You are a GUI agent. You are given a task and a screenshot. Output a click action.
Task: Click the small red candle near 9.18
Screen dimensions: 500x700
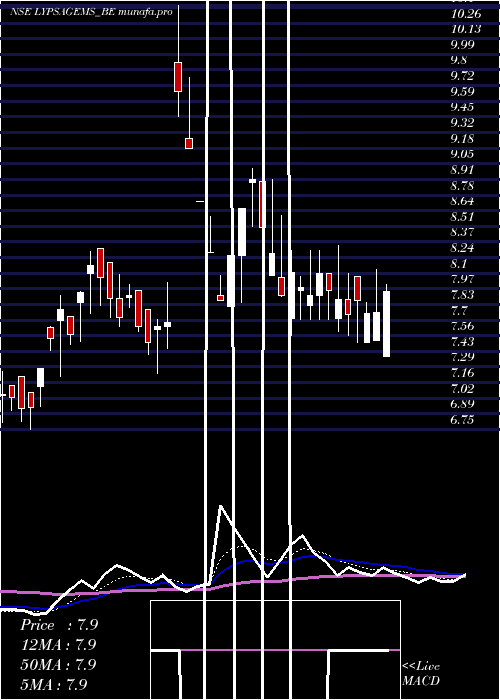coord(189,143)
